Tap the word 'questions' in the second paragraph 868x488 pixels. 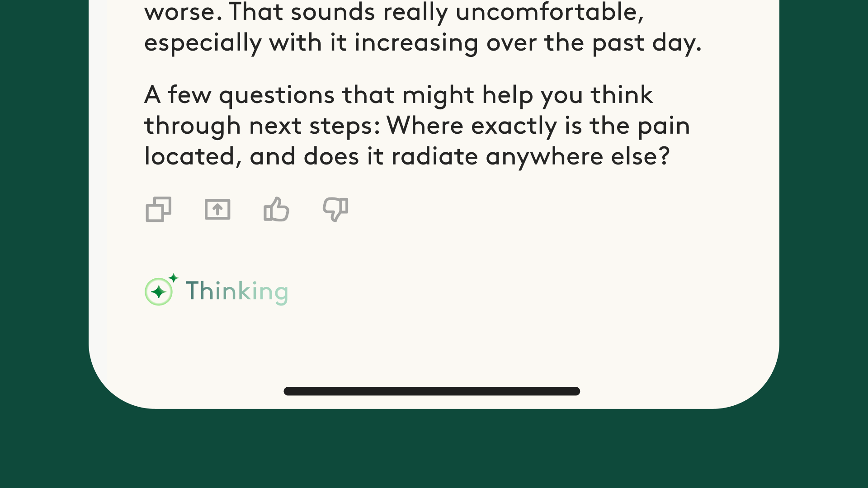[277, 96]
